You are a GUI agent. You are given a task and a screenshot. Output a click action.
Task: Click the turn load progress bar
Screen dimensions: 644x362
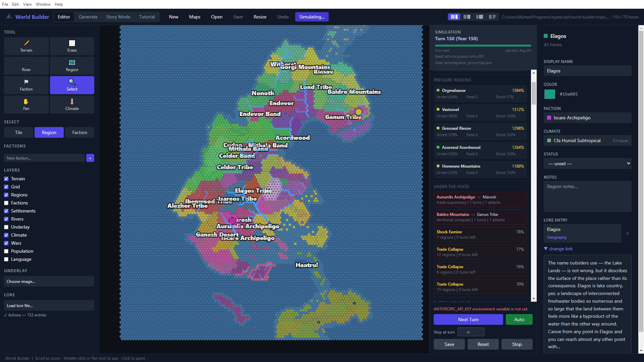(483, 45)
